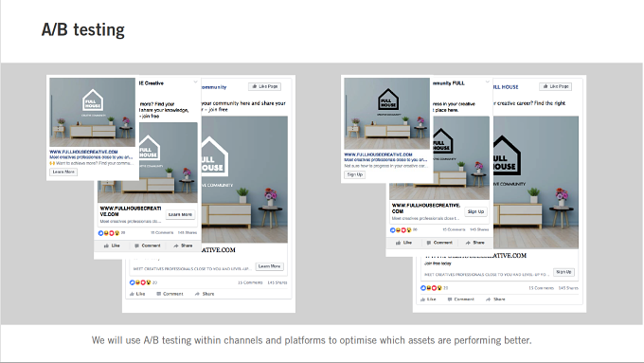Click Share icon on large white-logo ad
Screen dimensions: 644x363
tap(197, 294)
